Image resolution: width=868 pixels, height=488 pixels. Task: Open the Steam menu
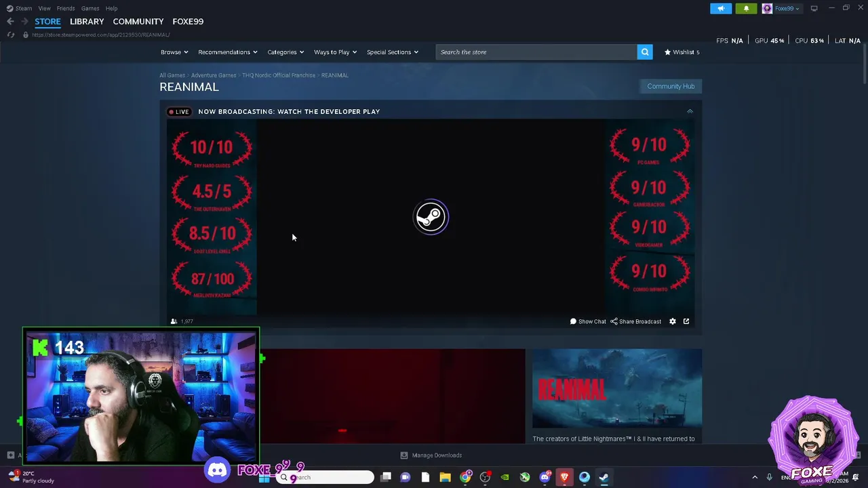19,8
